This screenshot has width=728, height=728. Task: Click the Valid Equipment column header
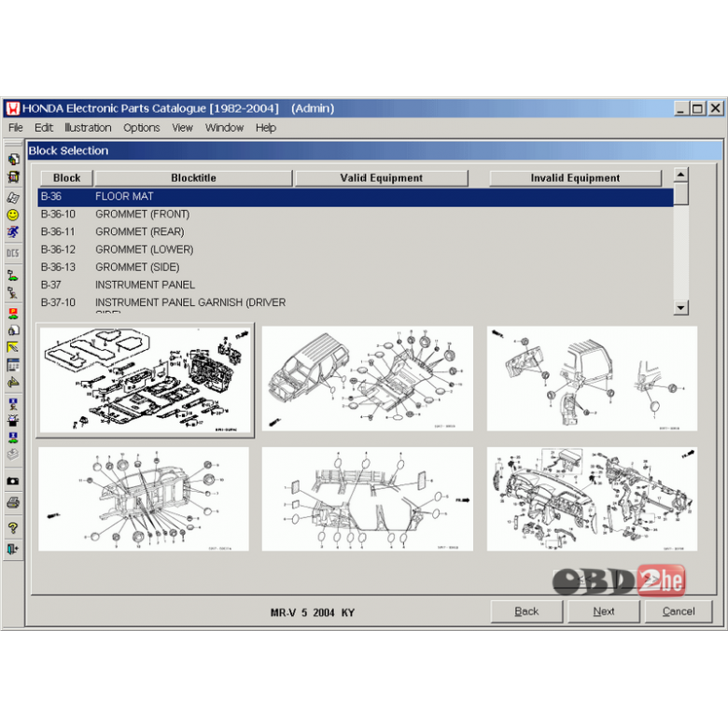pyautogui.click(x=381, y=178)
